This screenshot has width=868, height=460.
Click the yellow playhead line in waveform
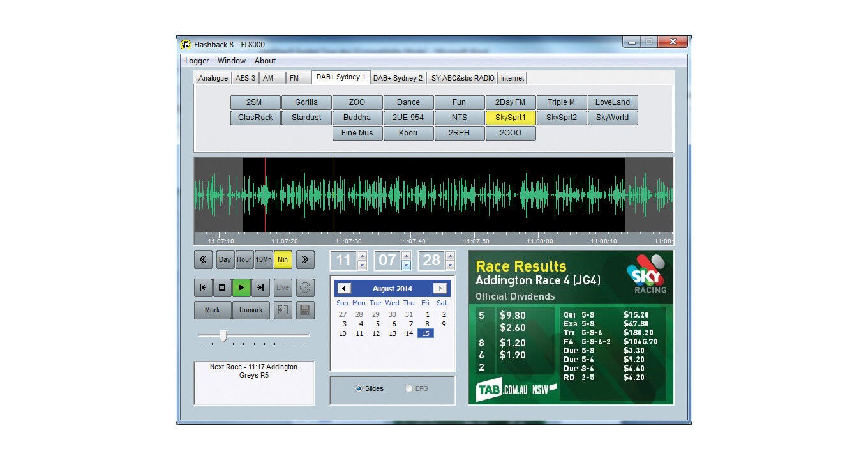click(x=334, y=195)
